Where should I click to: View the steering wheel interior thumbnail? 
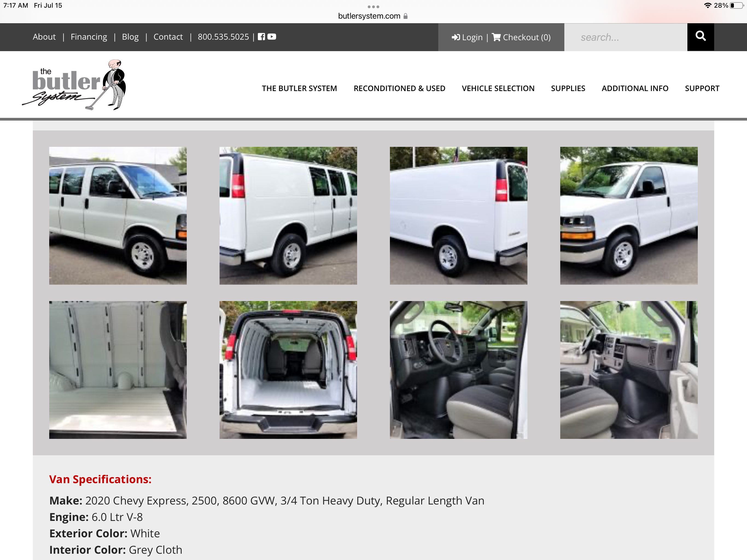click(x=458, y=370)
